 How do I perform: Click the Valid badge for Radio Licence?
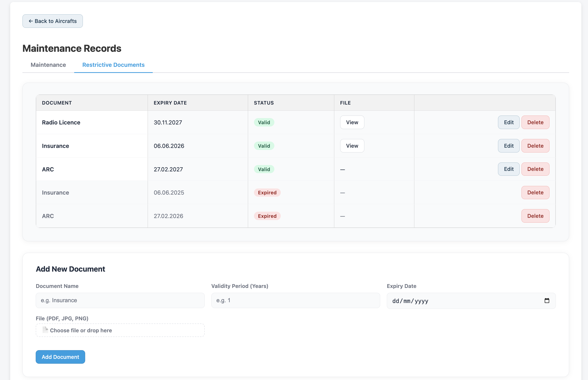[264, 122]
